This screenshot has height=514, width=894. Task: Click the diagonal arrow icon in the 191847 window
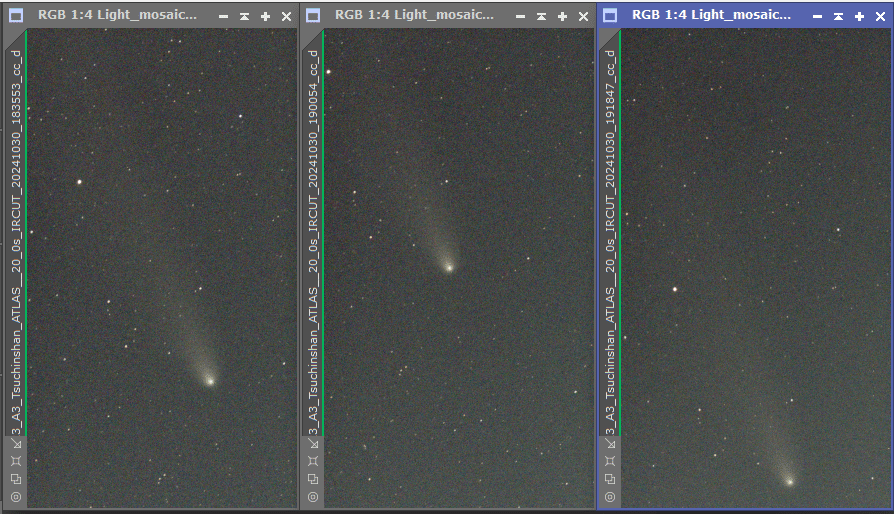click(x=610, y=443)
